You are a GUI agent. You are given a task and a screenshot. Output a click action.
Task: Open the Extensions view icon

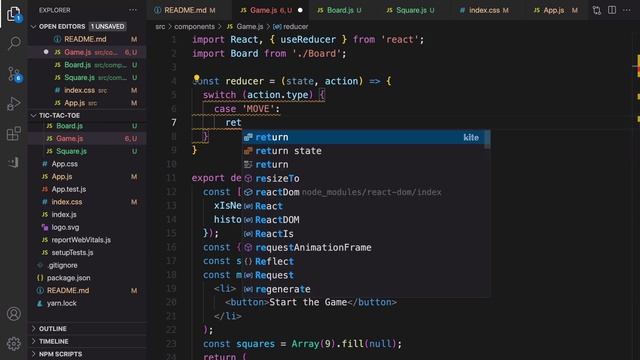pyautogui.click(x=13, y=133)
